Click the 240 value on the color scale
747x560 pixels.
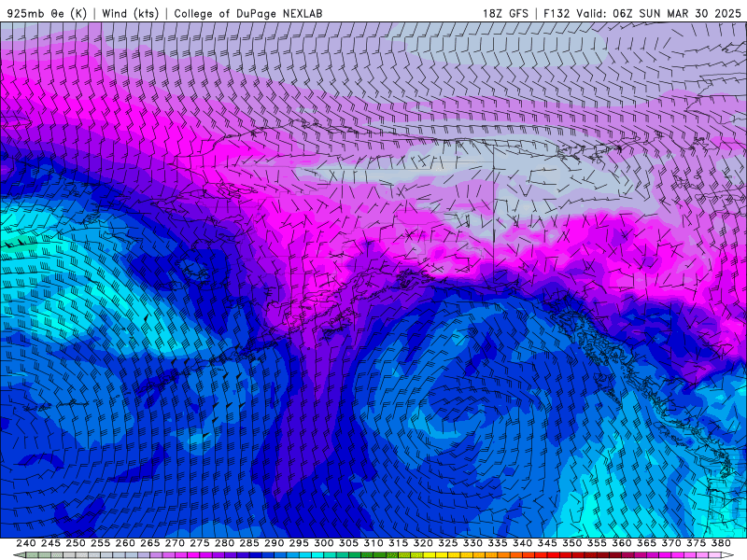tap(26, 543)
